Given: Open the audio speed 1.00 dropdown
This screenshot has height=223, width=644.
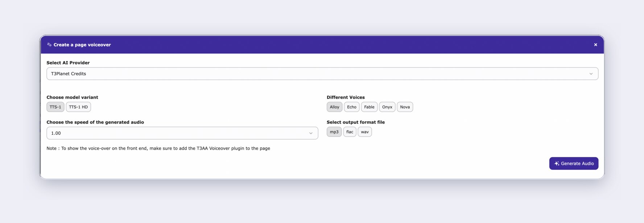Looking at the screenshot, I should click(182, 133).
